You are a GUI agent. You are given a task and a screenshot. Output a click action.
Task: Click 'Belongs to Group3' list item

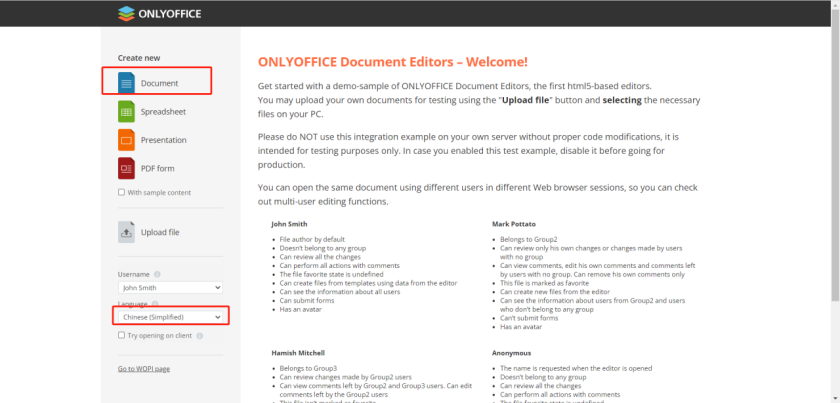(308, 369)
